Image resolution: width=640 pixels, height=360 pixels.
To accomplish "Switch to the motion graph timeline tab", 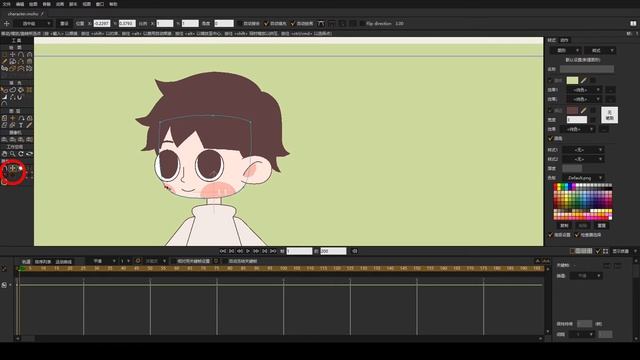I will [x=64, y=261].
